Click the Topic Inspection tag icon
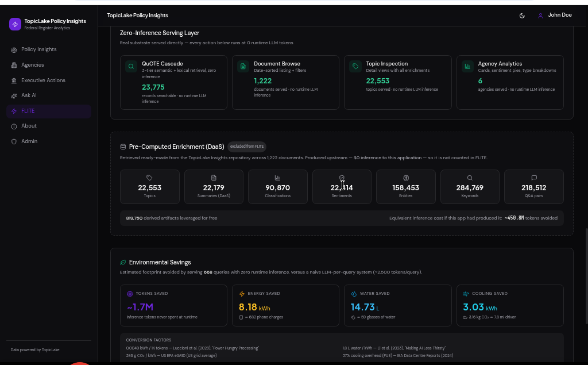Screen dimensions: 588x365 pos(355,67)
